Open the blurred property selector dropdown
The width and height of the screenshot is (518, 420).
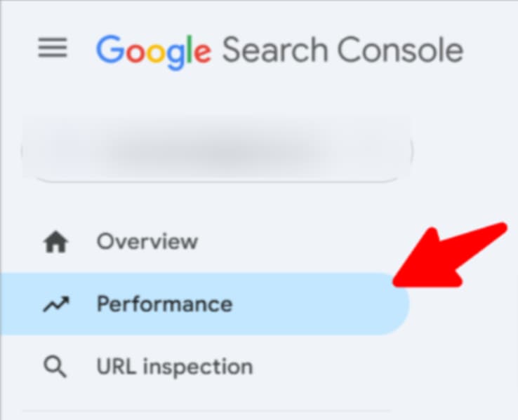click(x=216, y=151)
